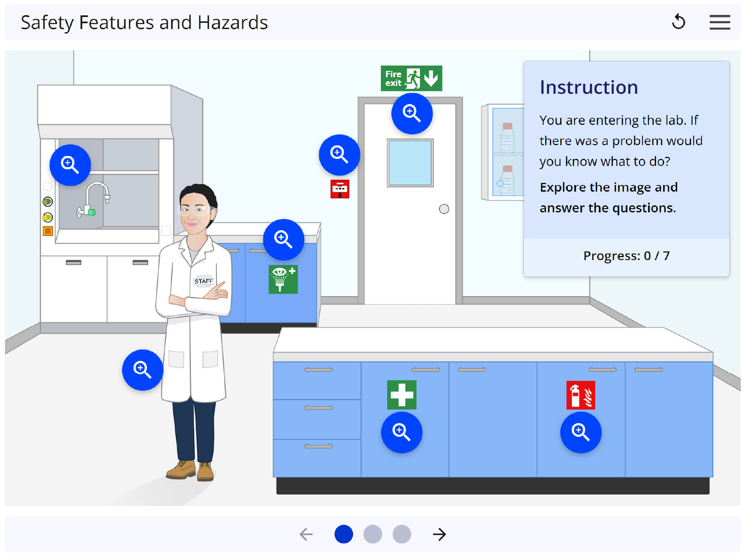Image resolution: width=747 pixels, height=560 pixels.
Task: Click the door's blue window
Action: 410,163
